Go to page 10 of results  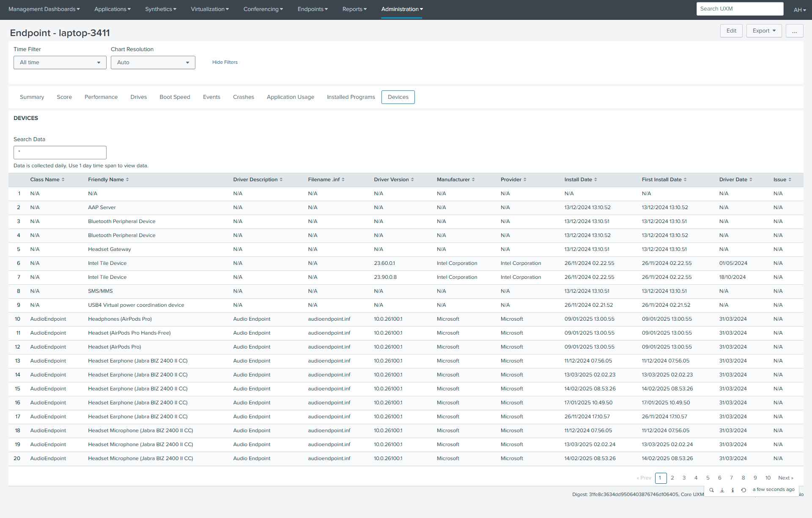(x=768, y=478)
